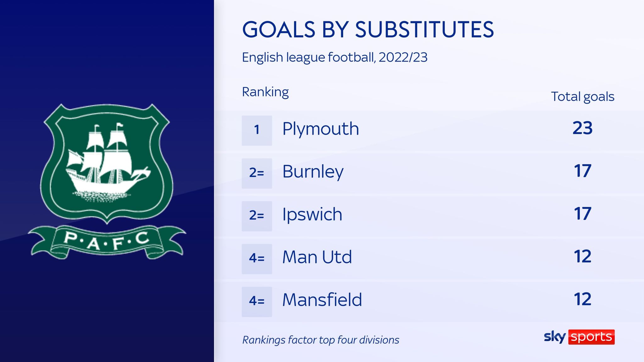This screenshot has height=362, width=644.
Task: Select the rank 1 badge beside Plymouth
Action: coord(257,130)
